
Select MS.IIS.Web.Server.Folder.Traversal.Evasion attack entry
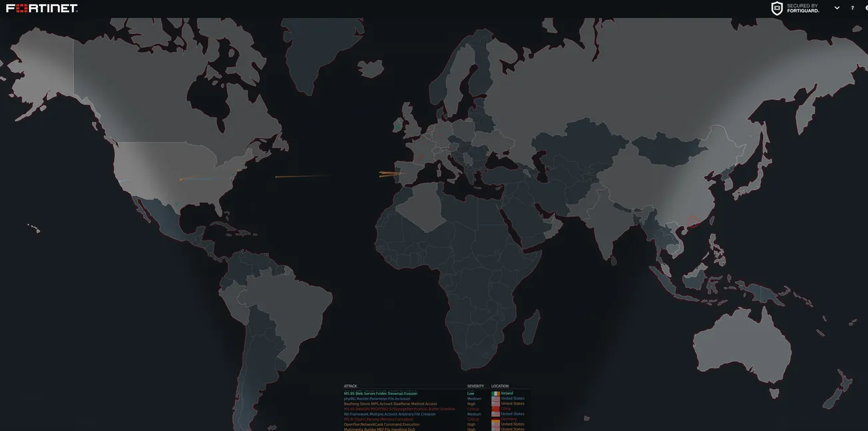380,394
